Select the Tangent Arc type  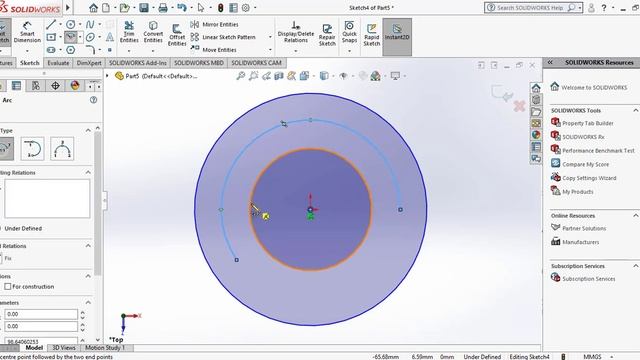pyautogui.click(x=32, y=149)
